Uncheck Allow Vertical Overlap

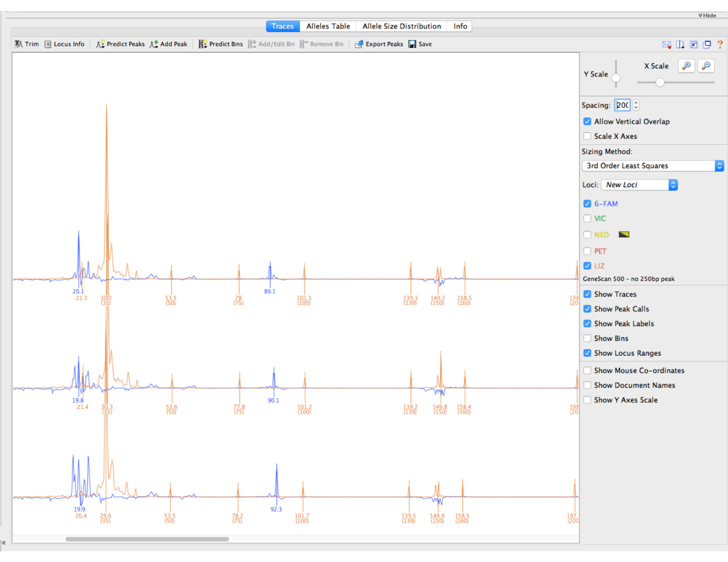tap(587, 121)
